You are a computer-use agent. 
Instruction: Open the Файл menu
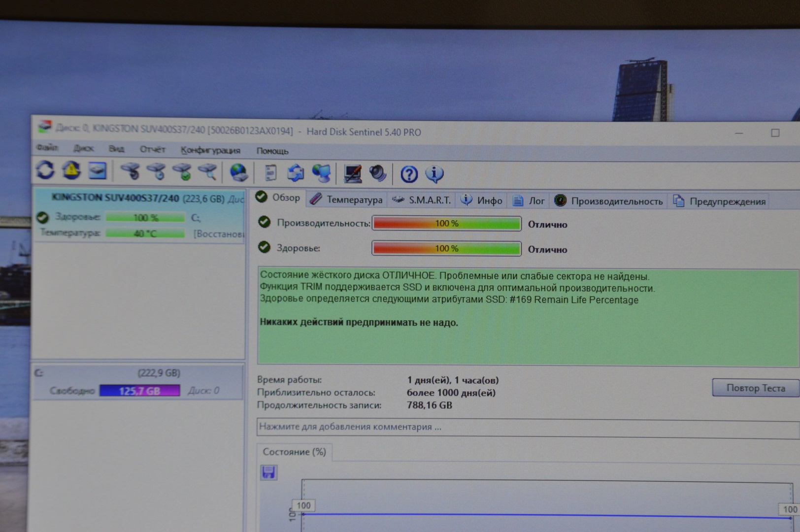click(47, 147)
